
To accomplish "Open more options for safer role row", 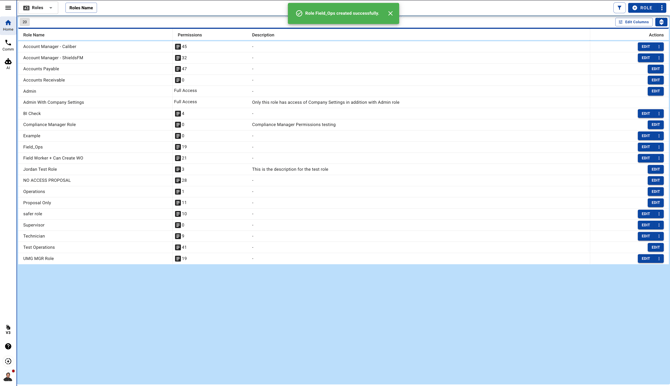I will click(x=659, y=214).
